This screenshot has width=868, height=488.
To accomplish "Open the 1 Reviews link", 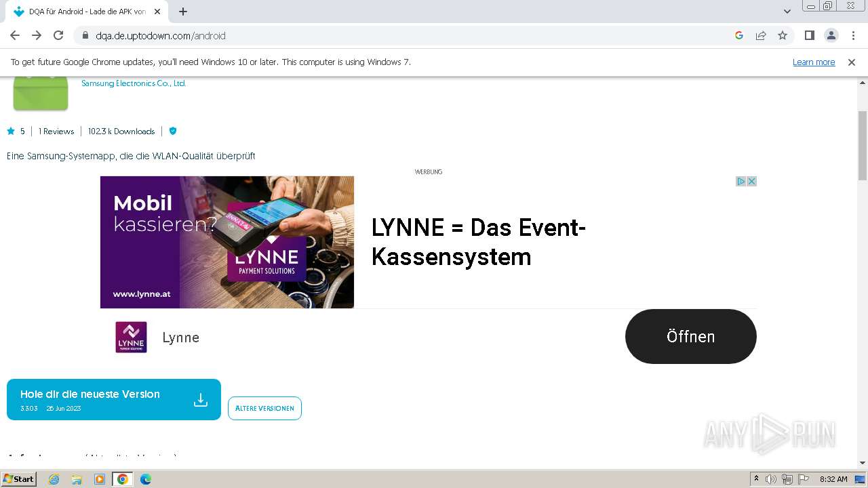I will click(56, 131).
